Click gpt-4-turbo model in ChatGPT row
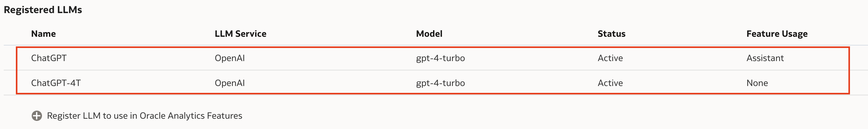This screenshot has width=868, height=129. [x=441, y=58]
